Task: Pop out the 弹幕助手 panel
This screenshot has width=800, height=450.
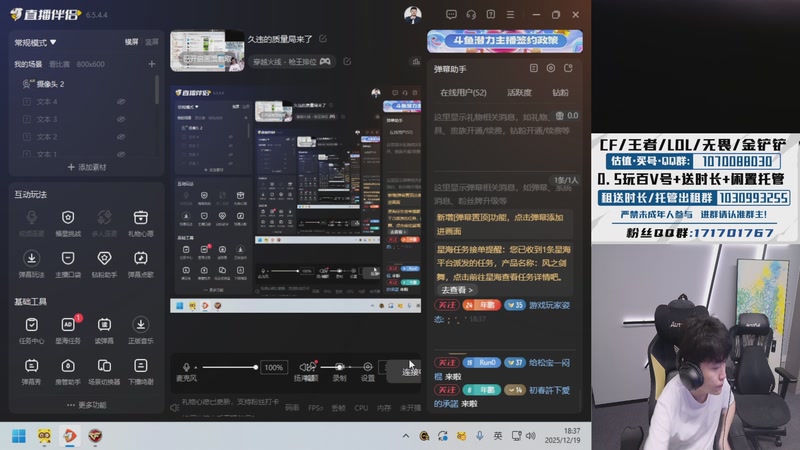Action: 568,68
